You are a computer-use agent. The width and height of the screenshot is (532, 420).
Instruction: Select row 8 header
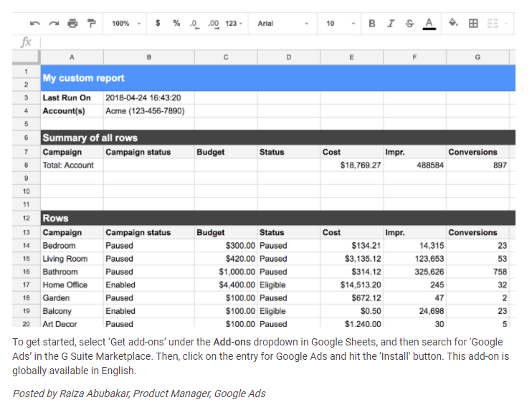[x=26, y=165]
